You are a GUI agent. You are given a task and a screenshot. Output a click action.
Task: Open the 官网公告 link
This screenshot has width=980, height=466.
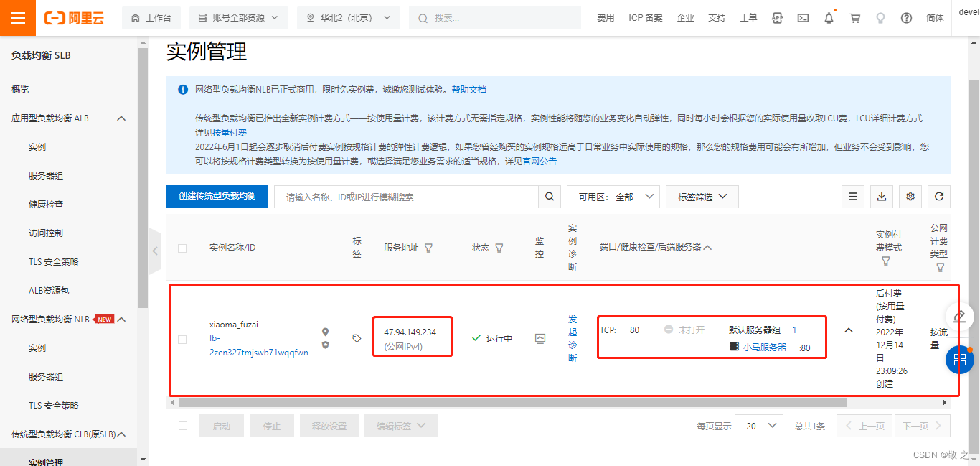point(540,162)
